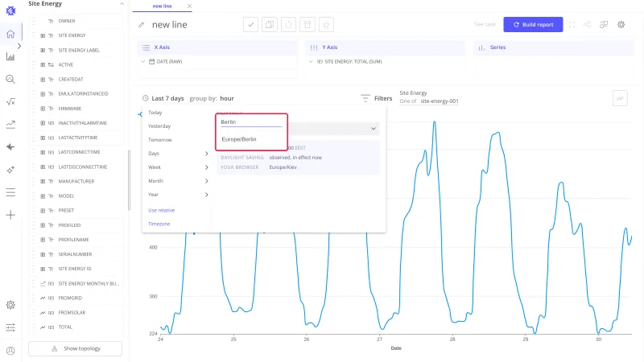Screen dimensions: 644x362
Task: Open the pulse waveform icon in sidebar
Action: 10,147
